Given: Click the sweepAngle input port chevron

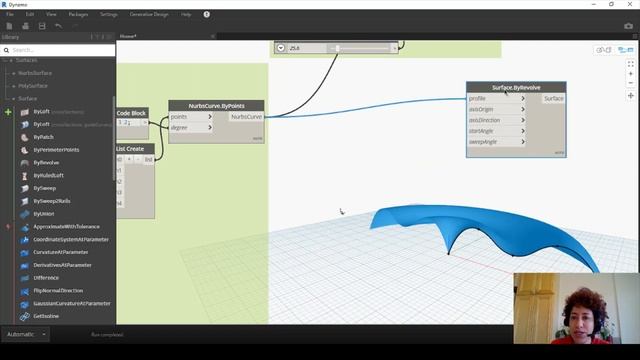Looking at the screenshot, I should (522, 142).
